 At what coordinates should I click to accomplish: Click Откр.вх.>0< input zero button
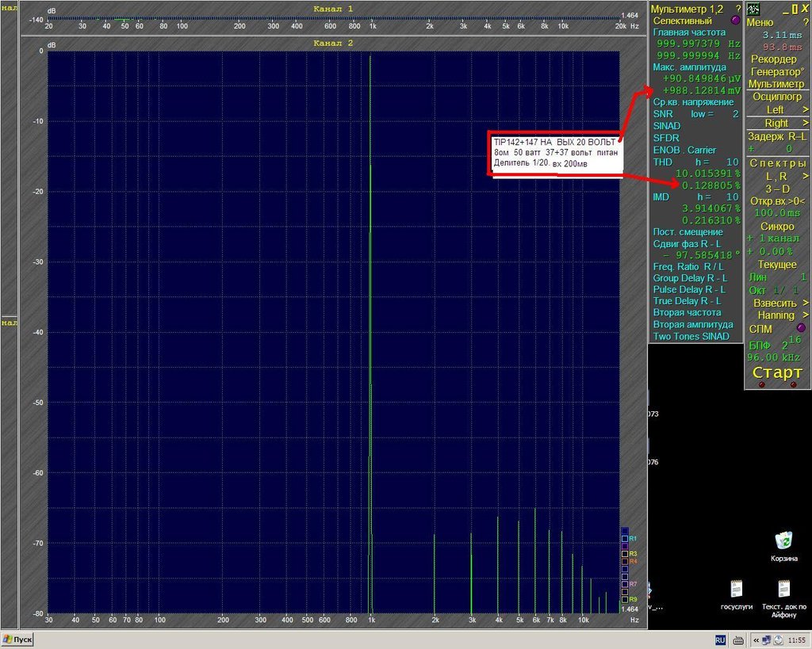pyautogui.click(x=777, y=200)
